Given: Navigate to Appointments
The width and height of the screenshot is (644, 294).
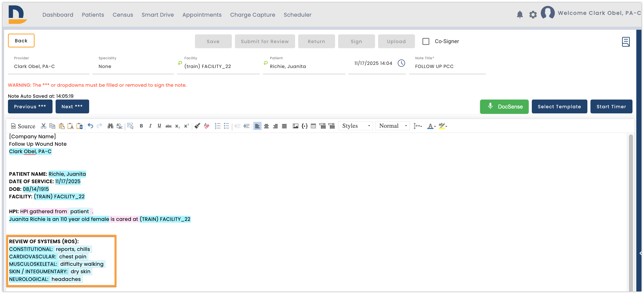Looking at the screenshot, I should click(x=202, y=15).
